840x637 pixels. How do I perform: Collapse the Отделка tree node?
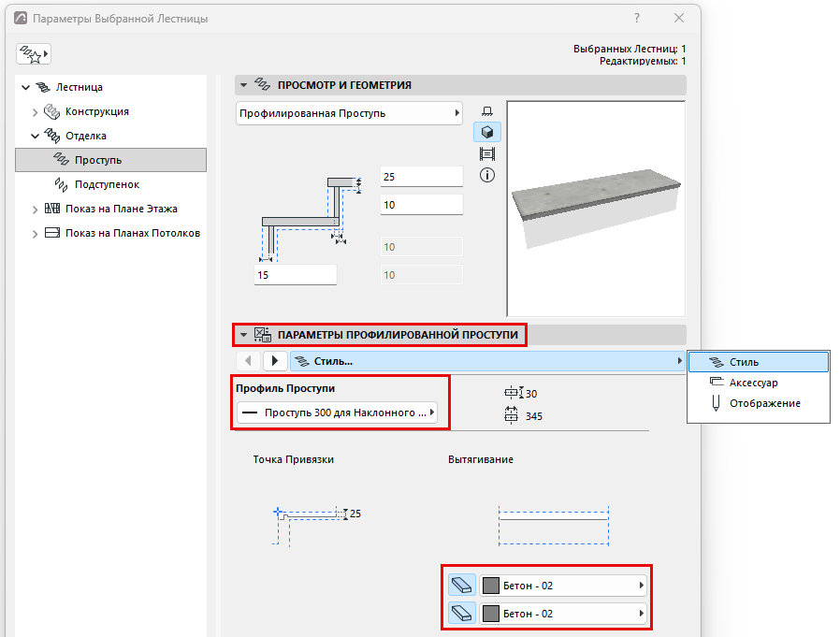pyautogui.click(x=35, y=136)
